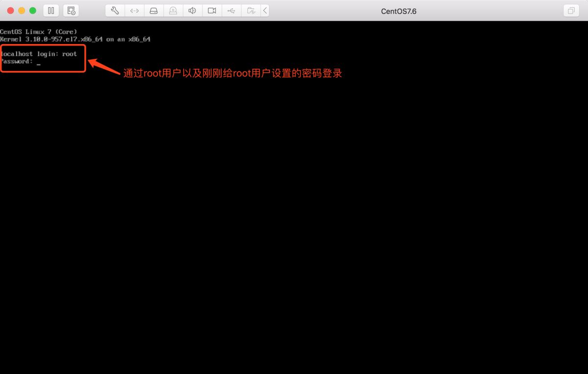The width and height of the screenshot is (588, 374).
Task: Click the Password prompt in console
Action: click(17, 62)
